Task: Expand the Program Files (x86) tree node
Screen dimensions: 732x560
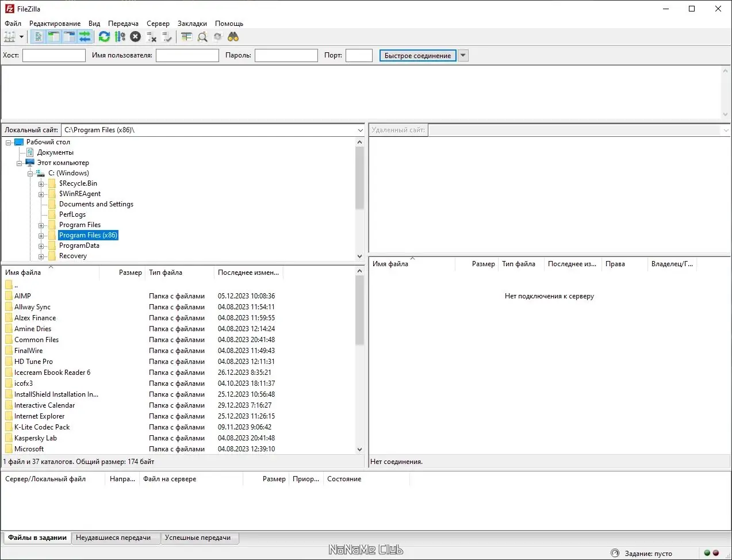Action: click(x=41, y=236)
